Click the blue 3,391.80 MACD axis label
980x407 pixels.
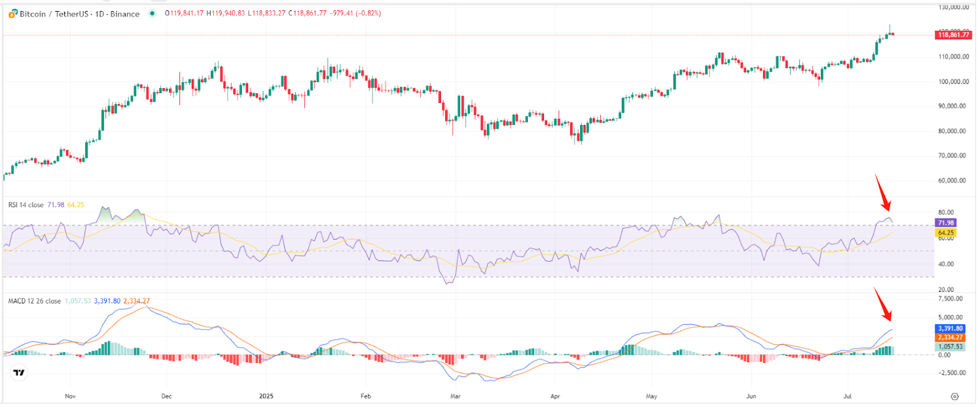click(x=951, y=329)
